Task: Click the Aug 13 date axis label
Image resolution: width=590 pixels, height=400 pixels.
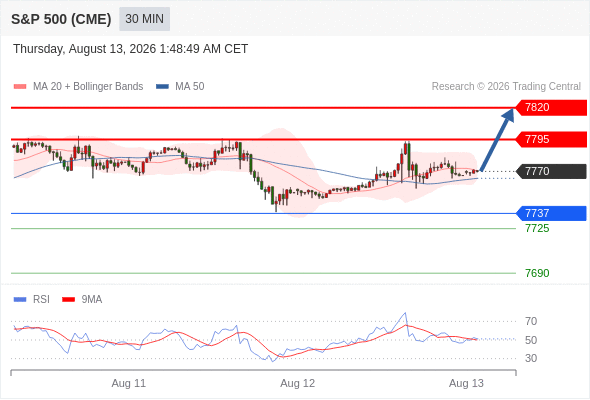Action: [466, 383]
